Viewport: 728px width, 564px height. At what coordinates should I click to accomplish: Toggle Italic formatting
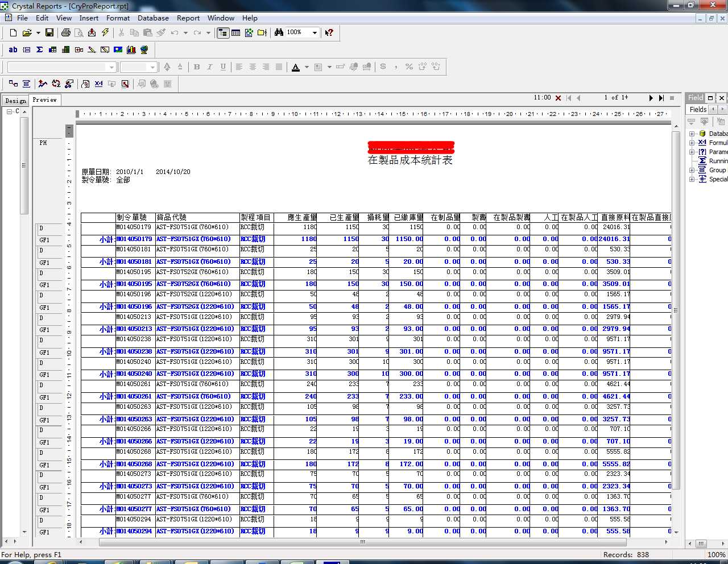pyautogui.click(x=210, y=67)
